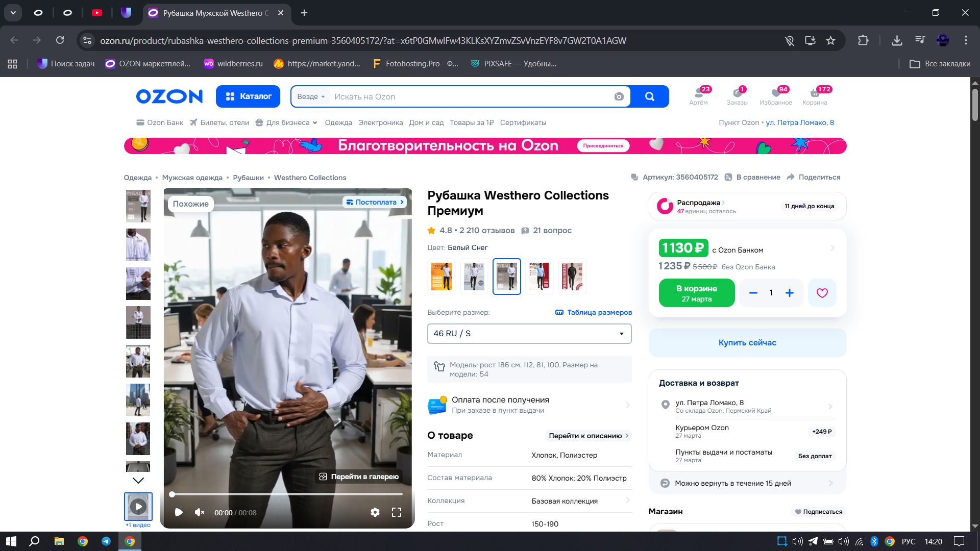Open Для бизнеса menu

[x=287, y=122]
